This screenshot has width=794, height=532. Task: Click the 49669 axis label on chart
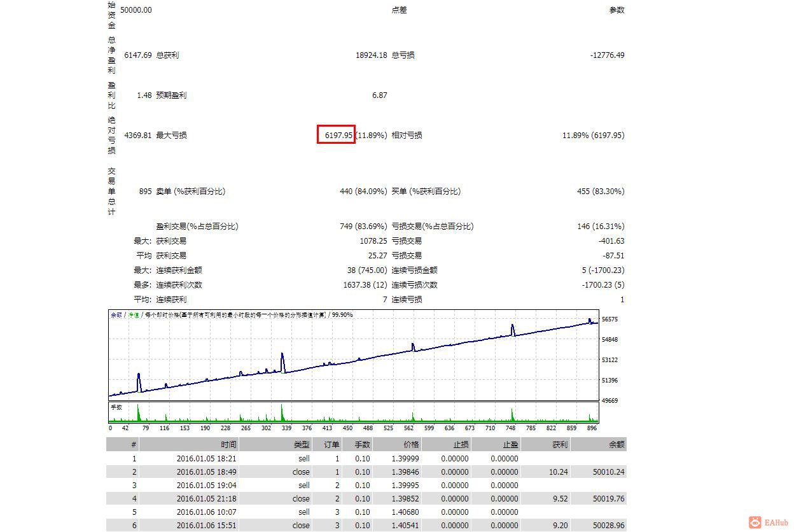click(609, 401)
